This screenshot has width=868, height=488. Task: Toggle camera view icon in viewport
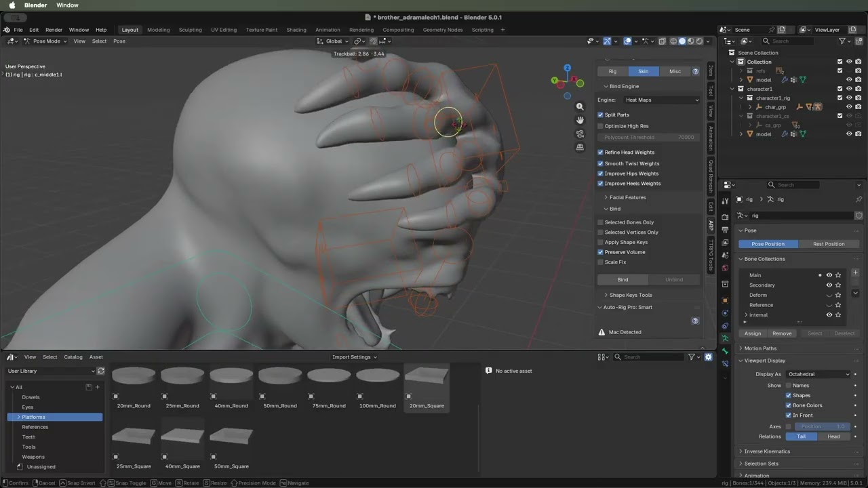click(580, 134)
